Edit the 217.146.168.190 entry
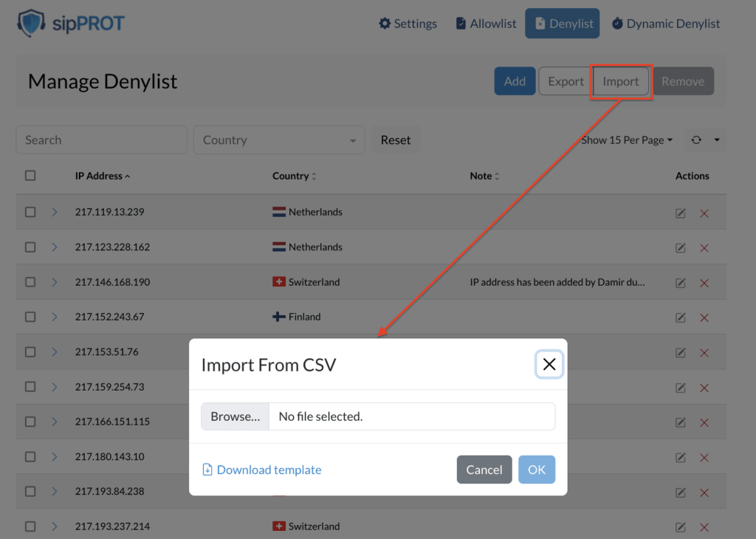 click(x=680, y=283)
